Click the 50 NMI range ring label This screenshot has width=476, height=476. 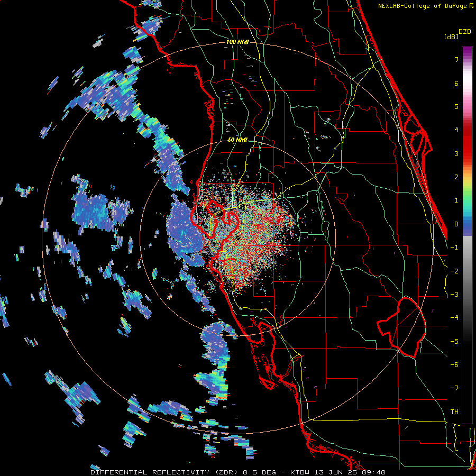[237, 140]
